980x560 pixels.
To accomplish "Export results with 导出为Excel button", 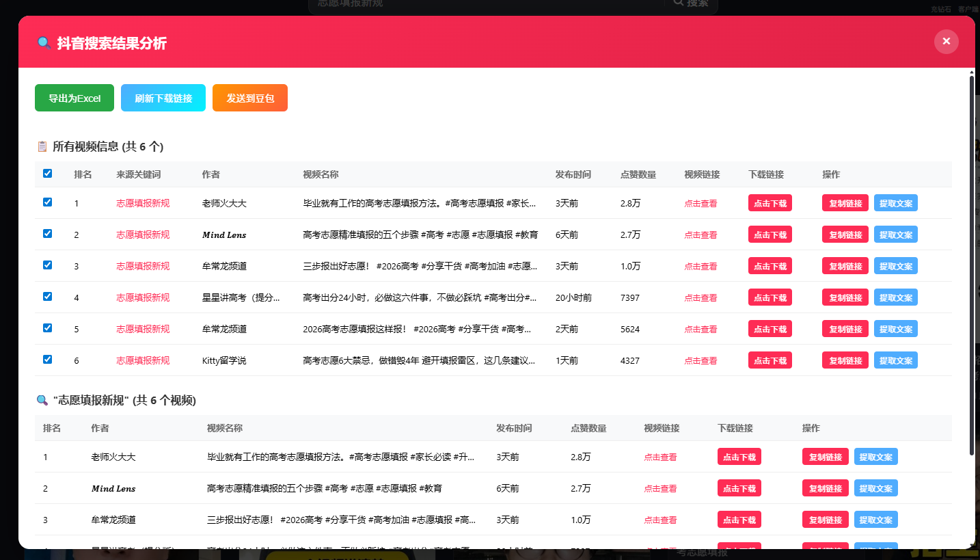I will pyautogui.click(x=74, y=98).
